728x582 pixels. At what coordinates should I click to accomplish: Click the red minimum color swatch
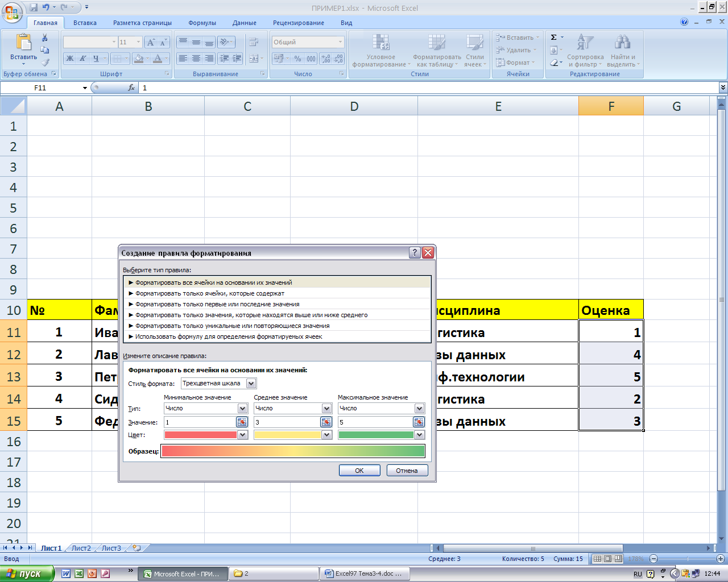[x=200, y=435]
